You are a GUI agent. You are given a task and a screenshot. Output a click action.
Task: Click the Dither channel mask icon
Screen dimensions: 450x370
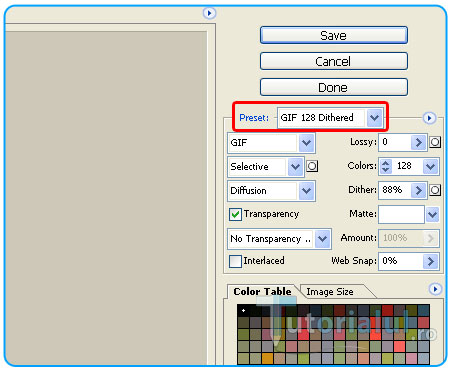click(x=435, y=190)
